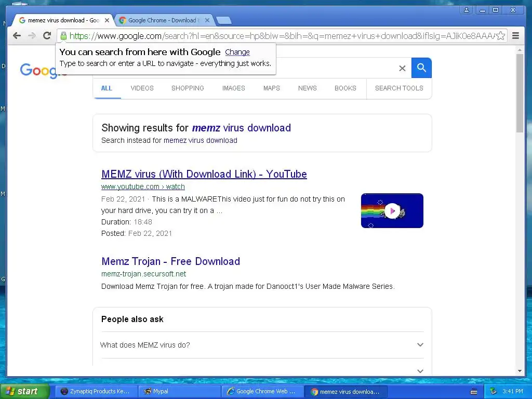Click the Google logo
The image size is (532, 399).
[x=38, y=71]
